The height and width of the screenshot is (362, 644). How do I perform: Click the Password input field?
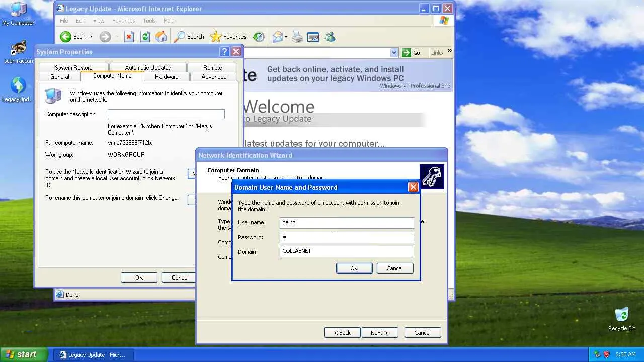pyautogui.click(x=347, y=237)
